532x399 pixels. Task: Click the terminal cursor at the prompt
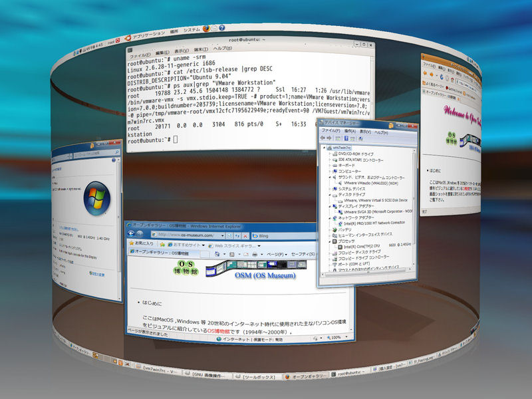point(176,139)
